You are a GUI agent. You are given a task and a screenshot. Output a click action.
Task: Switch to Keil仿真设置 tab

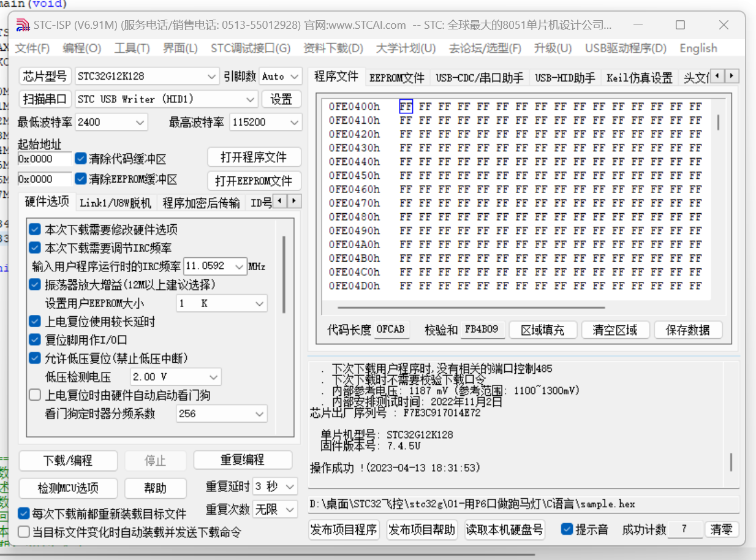pos(640,78)
